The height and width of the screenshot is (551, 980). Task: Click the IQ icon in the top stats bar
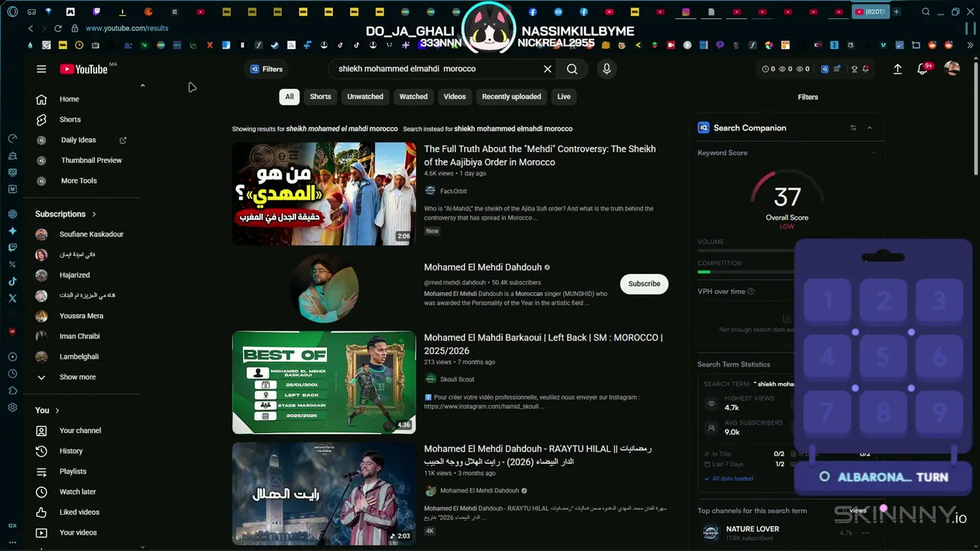point(825,69)
